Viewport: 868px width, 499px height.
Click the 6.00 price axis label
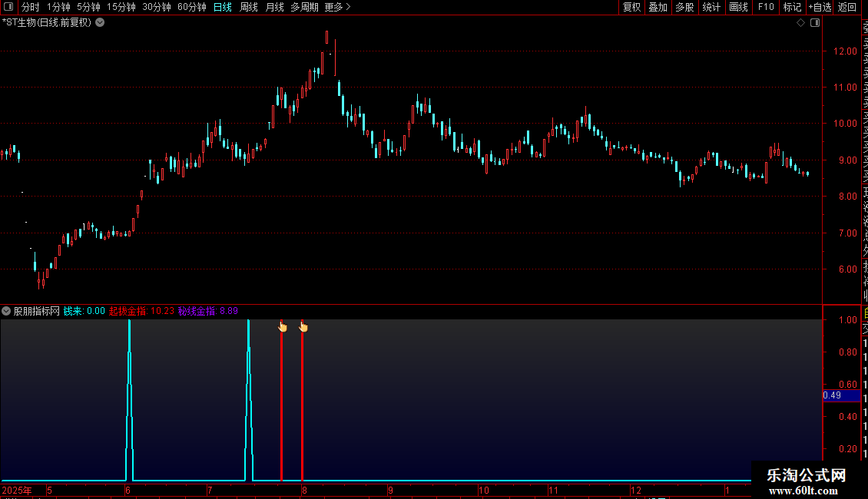(x=847, y=269)
